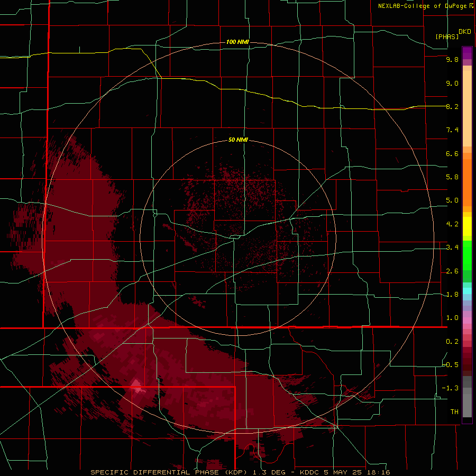The width and height of the screenshot is (476, 476).
Task: Click the 0.2 value on the color scale
Action: [452, 342]
